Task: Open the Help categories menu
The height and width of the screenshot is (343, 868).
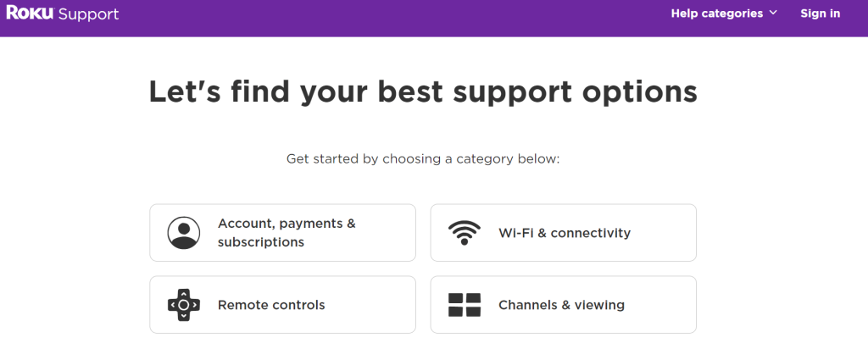Action: (x=716, y=14)
